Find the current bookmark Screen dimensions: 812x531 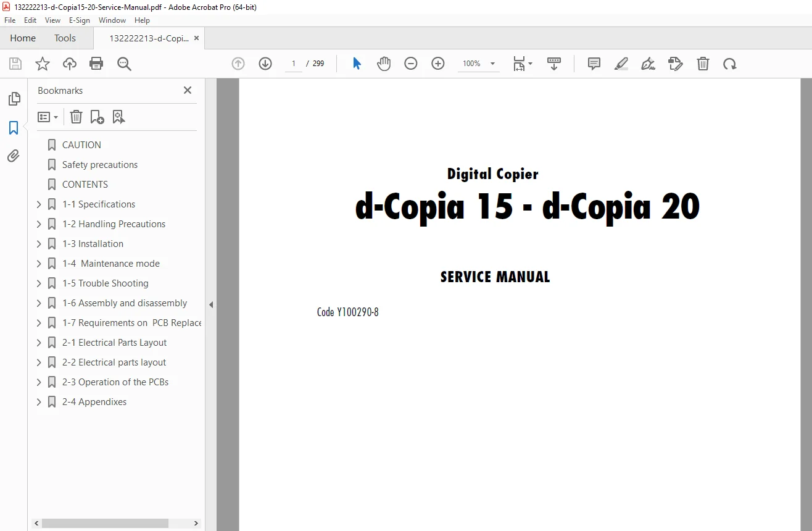click(119, 117)
